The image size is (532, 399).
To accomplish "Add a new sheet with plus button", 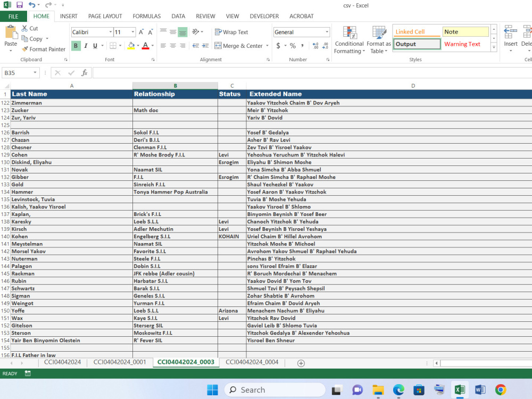I will 301,363.
